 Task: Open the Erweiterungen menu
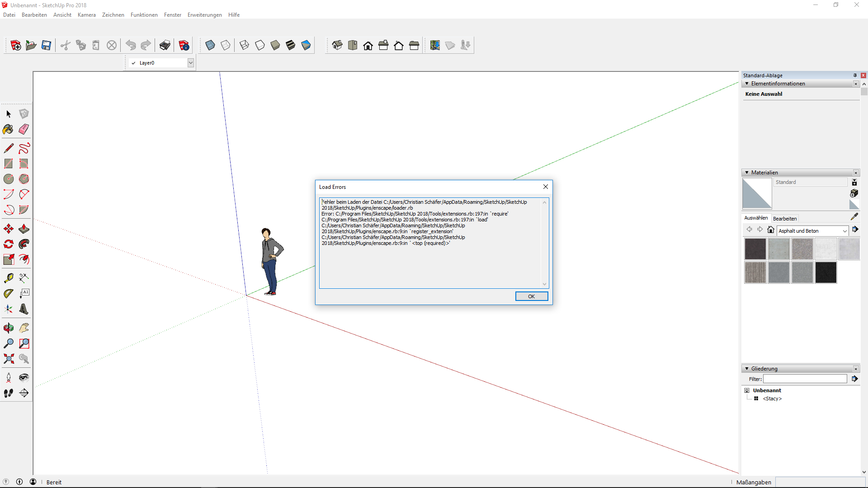point(204,15)
